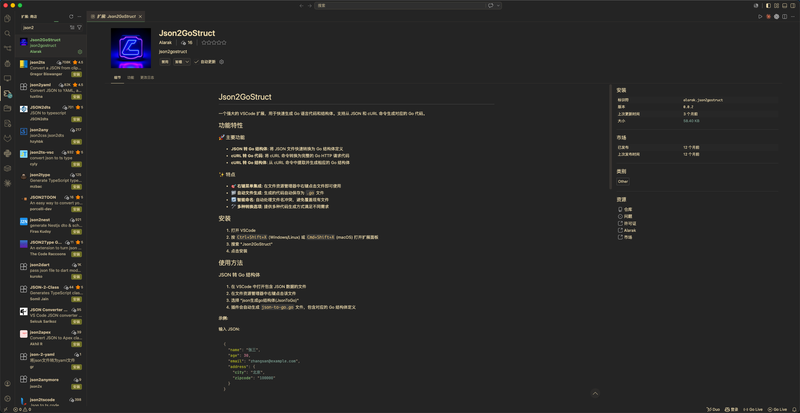Click manage gear on Json2GoStruct list item
The height and width of the screenshot is (413, 800).
[x=80, y=52]
